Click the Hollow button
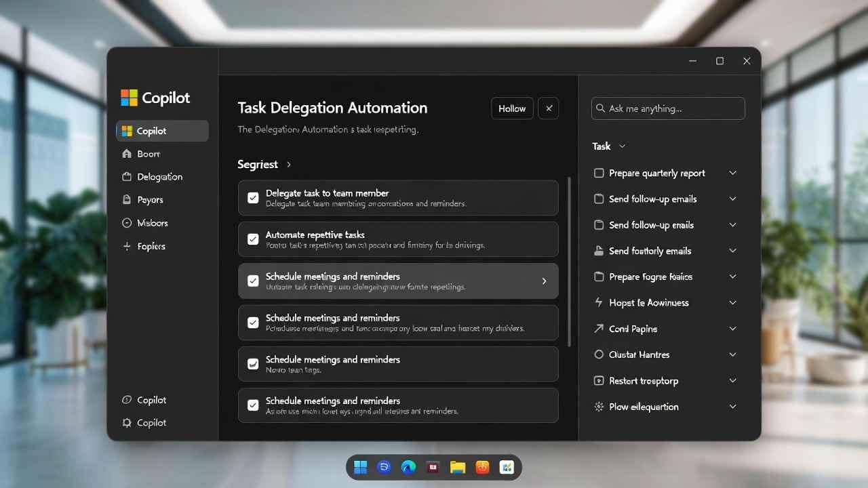 pyautogui.click(x=512, y=108)
